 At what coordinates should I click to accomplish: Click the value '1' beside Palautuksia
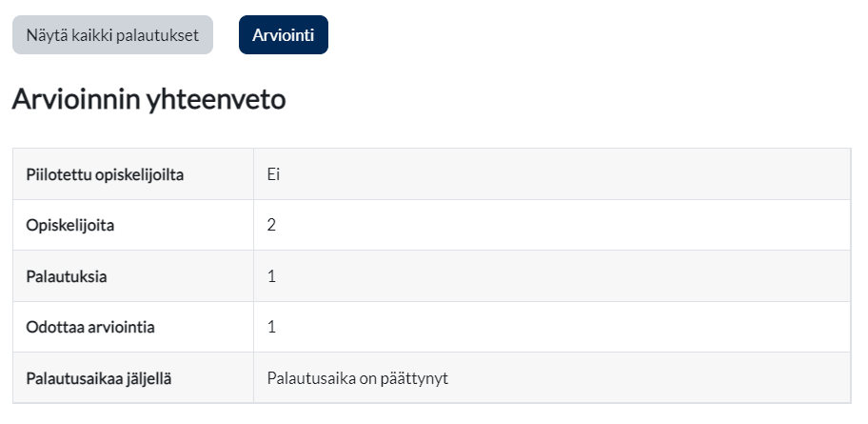coord(271,276)
